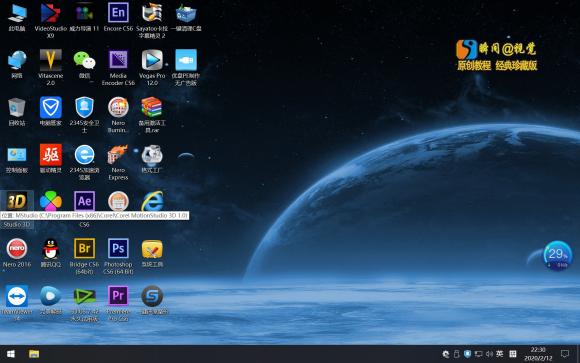
Task: Open the yellow toolbox tools icon
Action: click(152, 249)
